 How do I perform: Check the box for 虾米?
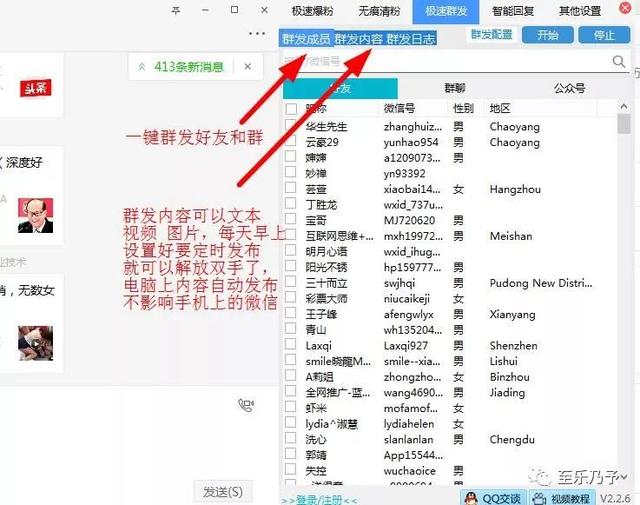point(290,407)
